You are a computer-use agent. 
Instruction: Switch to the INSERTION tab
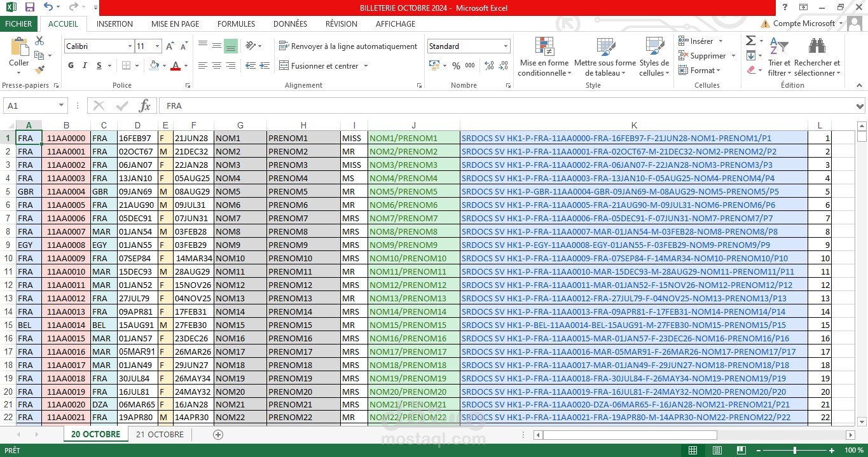coord(114,24)
